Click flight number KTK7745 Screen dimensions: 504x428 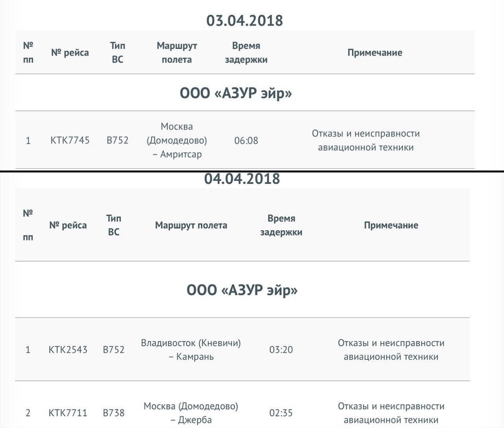click(70, 140)
